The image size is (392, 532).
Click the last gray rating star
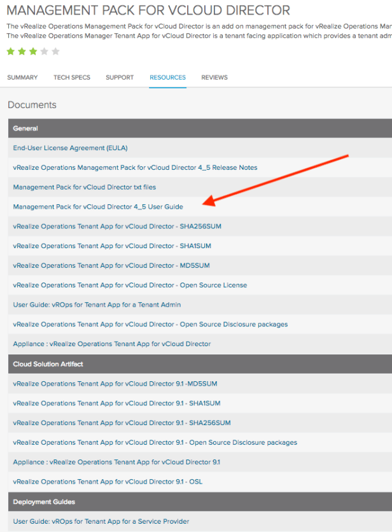pyautogui.click(x=55, y=51)
